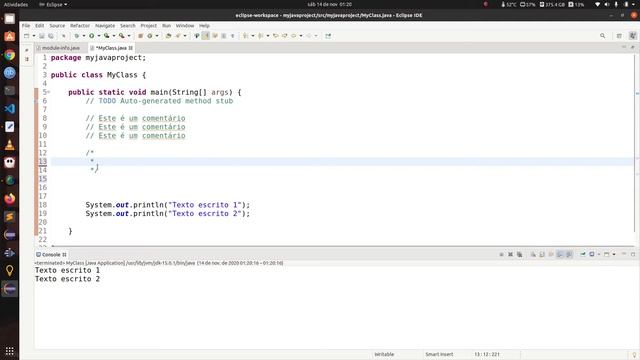Toggle console Scroll Lock
640x360 pixels.
click(x=542, y=254)
